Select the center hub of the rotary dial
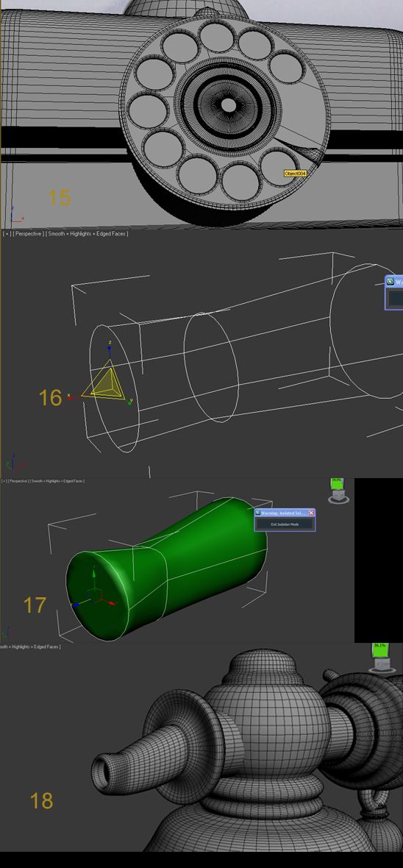Screen dimensions: 403x868 pos(227,104)
